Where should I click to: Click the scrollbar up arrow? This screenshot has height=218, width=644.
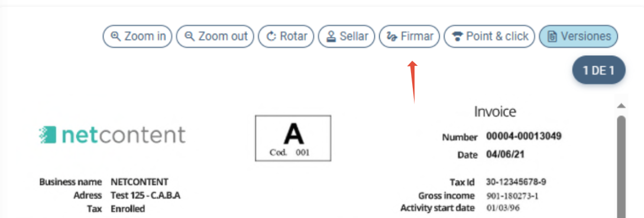tap(621, 105)
